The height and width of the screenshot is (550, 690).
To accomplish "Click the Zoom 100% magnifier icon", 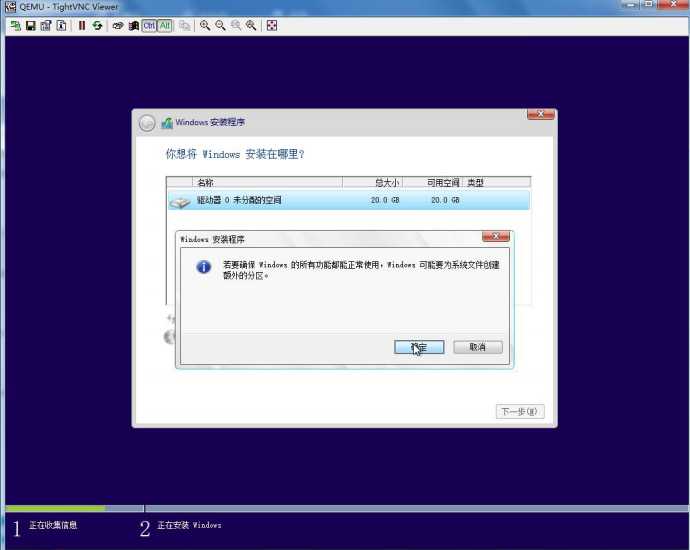I will click(x=236, y=26).
